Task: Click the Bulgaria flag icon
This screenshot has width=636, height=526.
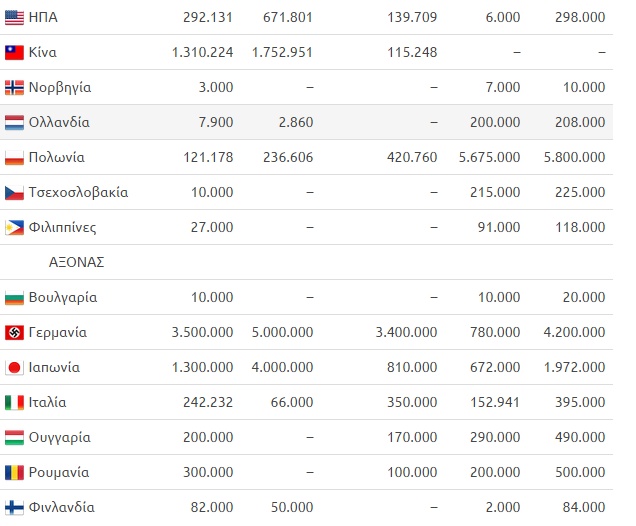Action: pyautogui.click(x=14, y=297)
